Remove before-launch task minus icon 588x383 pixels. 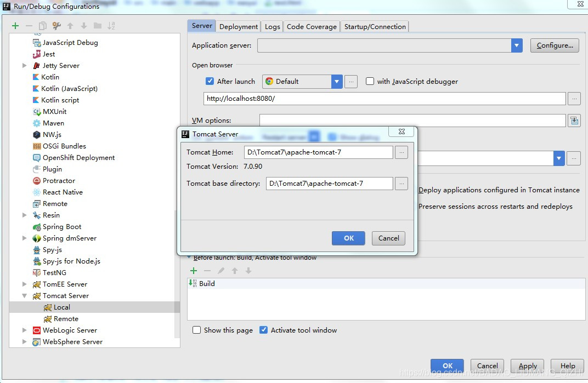click(x=207, y=271)
